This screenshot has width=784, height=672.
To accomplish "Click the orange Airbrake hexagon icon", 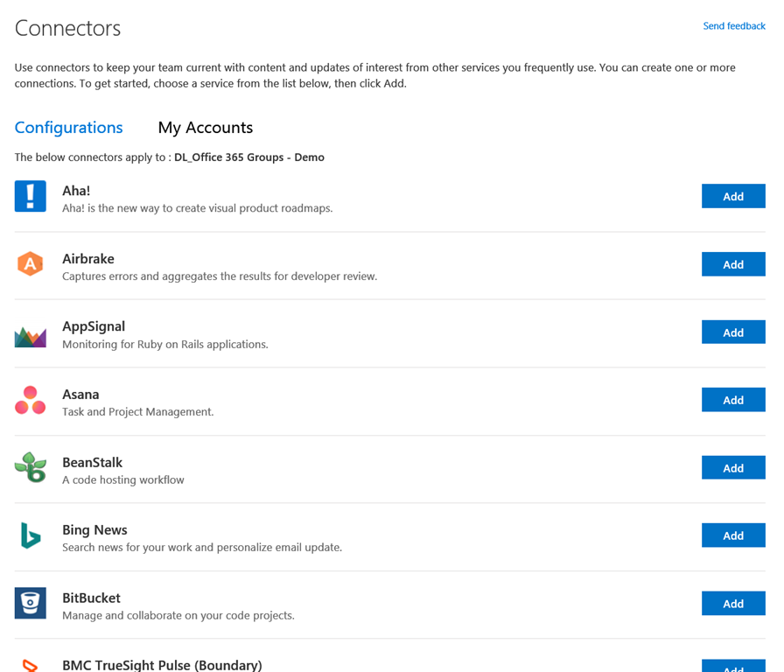I will tap(31, 263).
